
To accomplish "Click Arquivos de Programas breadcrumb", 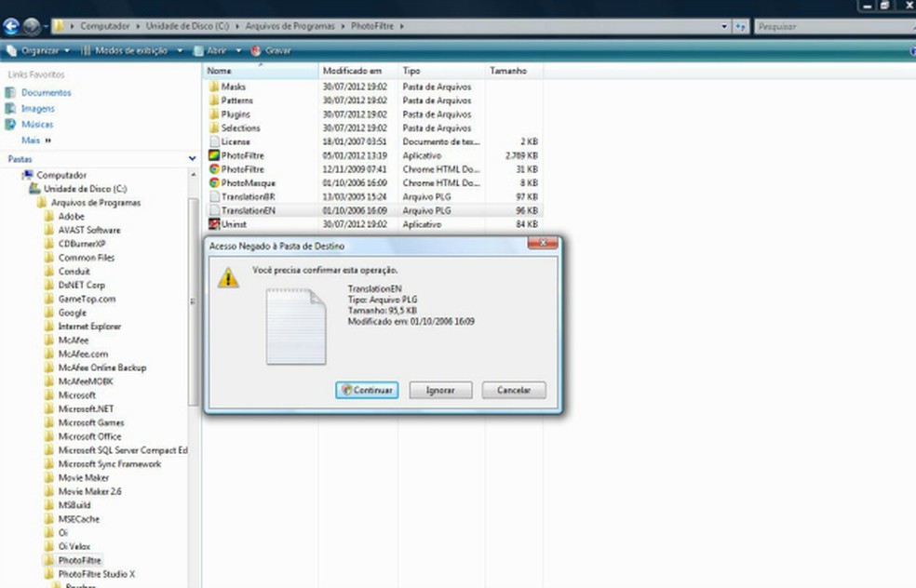I will (x=290, y=26).
